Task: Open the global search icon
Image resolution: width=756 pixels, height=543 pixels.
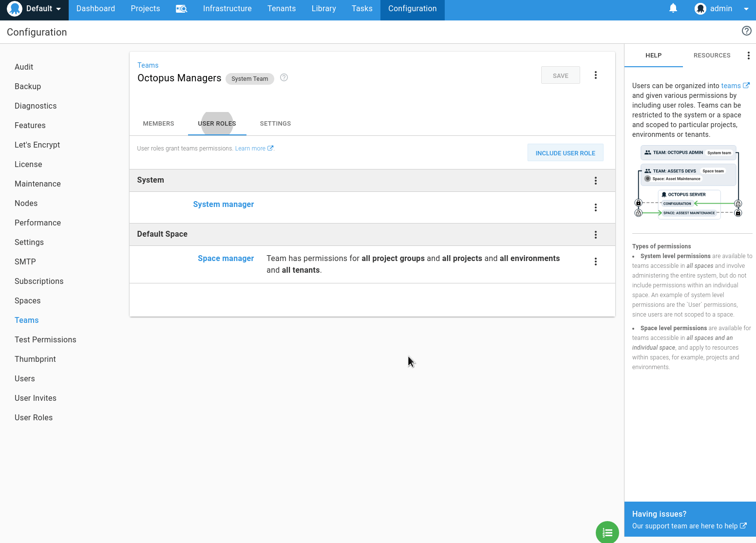Action: tap(181, 8)
